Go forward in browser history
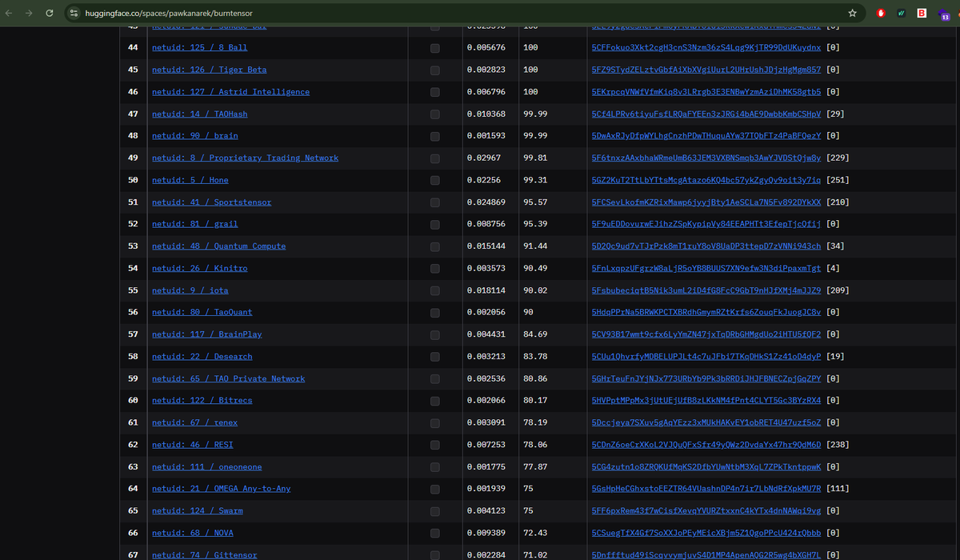Screen dimensions: 960x560 (30, 14)
